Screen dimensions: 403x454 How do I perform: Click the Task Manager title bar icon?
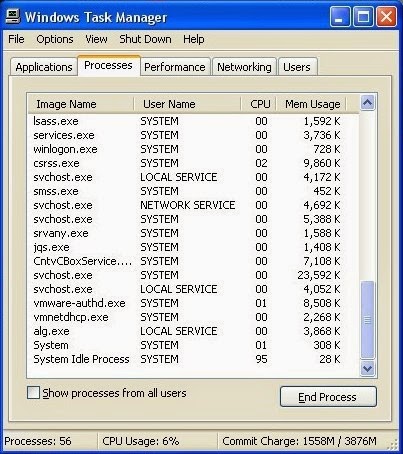point(13,16)
